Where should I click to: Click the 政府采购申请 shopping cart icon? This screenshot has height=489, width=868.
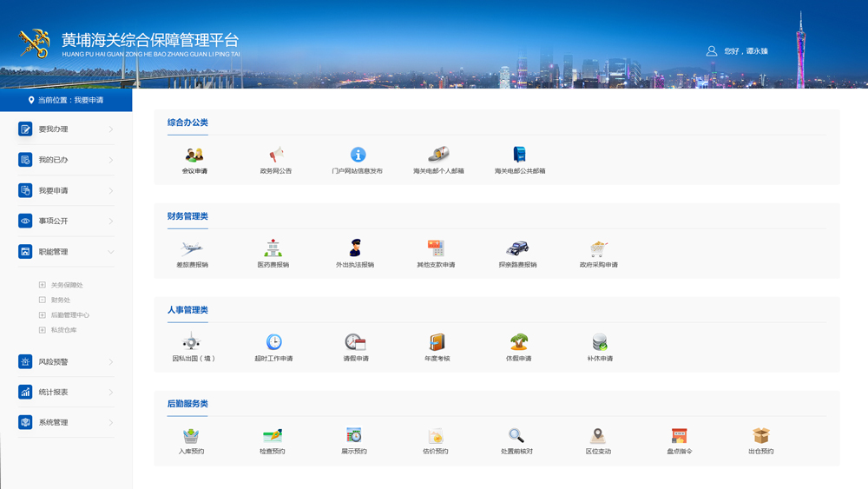pyautogui.click(x=599, y=249)
